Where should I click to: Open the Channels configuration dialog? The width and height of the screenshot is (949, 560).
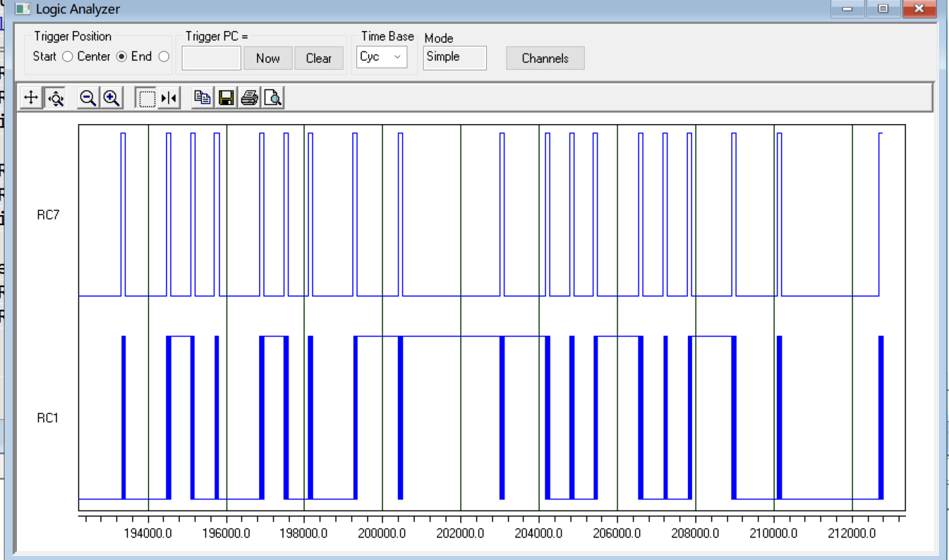point(545,59)
